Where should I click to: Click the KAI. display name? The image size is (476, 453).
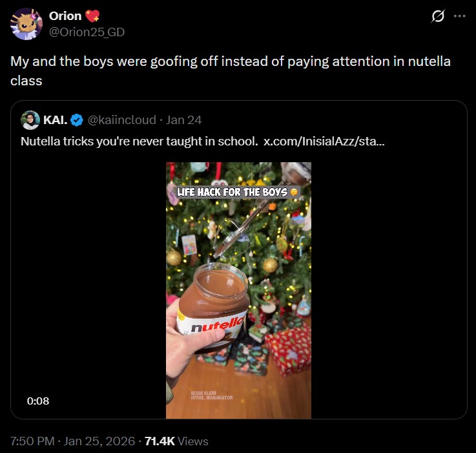point(56,120)
